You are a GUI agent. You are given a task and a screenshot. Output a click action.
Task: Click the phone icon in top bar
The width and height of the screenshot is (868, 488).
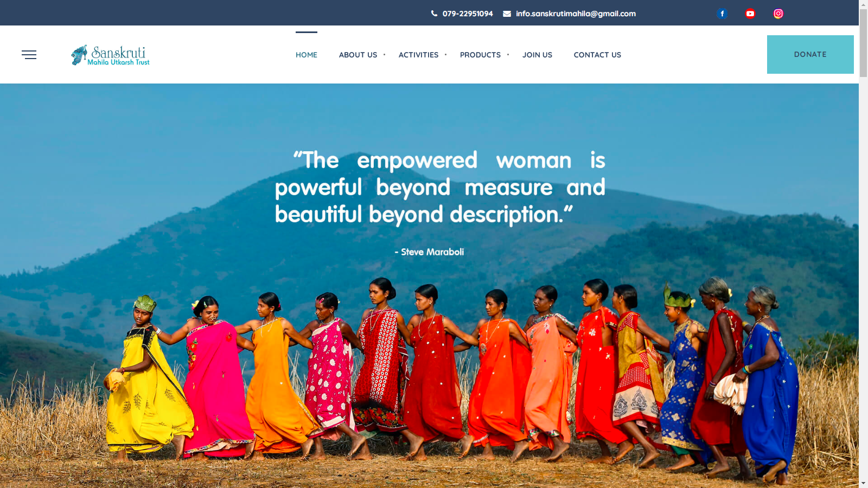[434, 14]
